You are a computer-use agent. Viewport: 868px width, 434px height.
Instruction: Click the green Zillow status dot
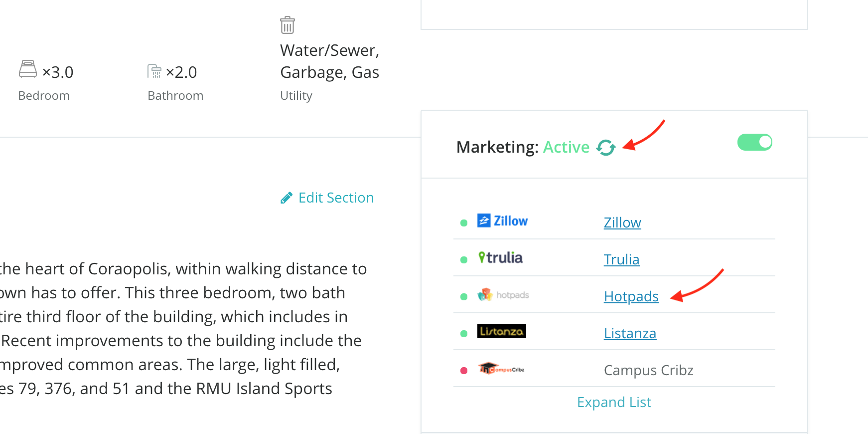pos(464,223)
